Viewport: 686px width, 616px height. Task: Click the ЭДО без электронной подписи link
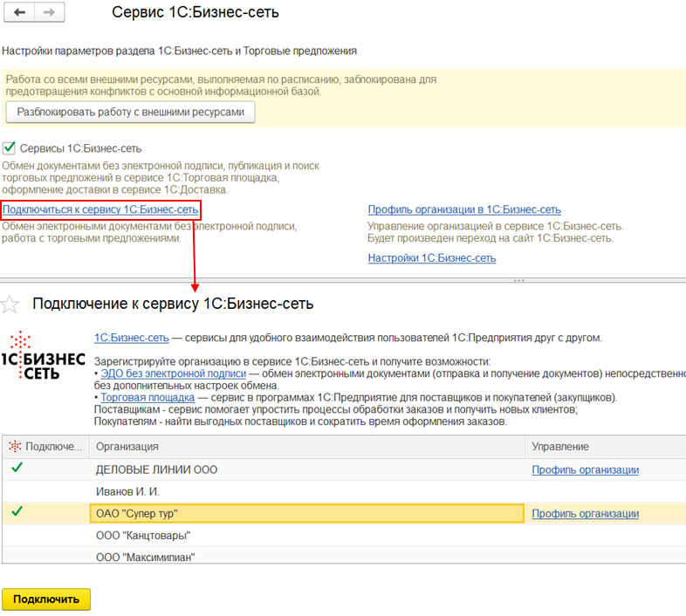(173, 373)
